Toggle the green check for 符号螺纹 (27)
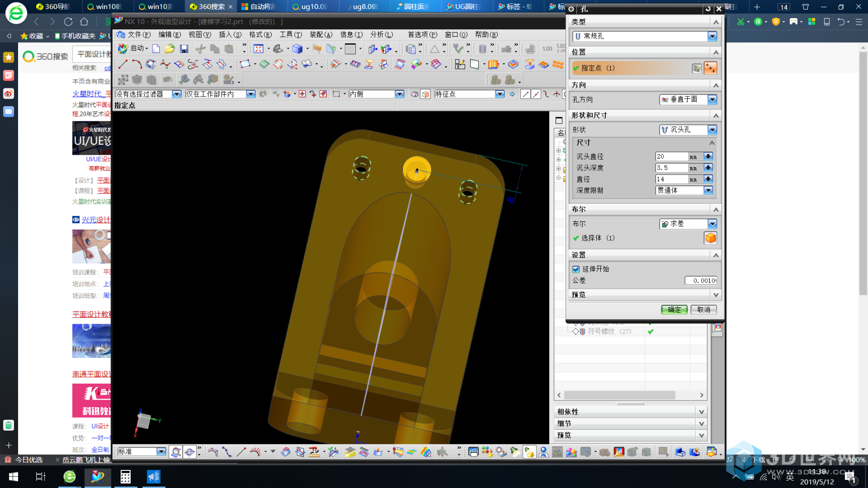Image resolution: width=868 pixels, height=488 pixels. click(650, 331)
